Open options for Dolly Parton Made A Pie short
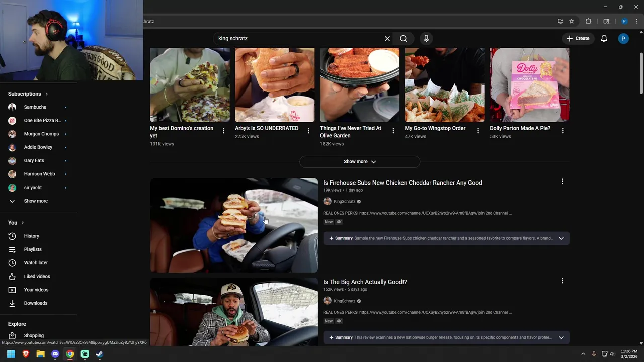 pyautogui.click(x=563, y=131)
